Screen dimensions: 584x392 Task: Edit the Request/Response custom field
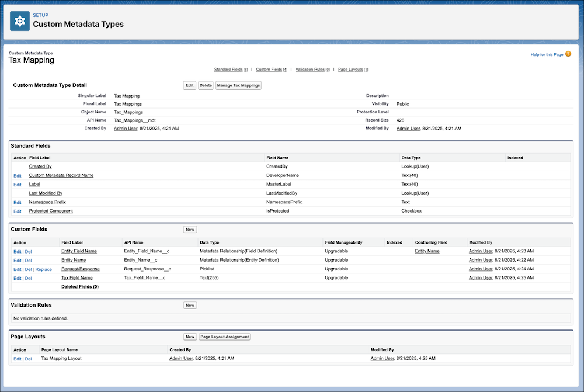coord(18,269)
